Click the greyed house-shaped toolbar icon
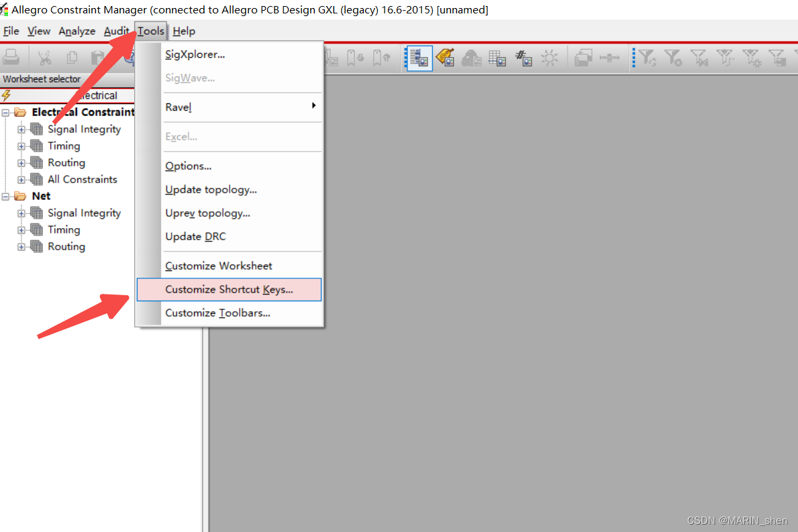The image size is (798, 532). tap(471, 58)
